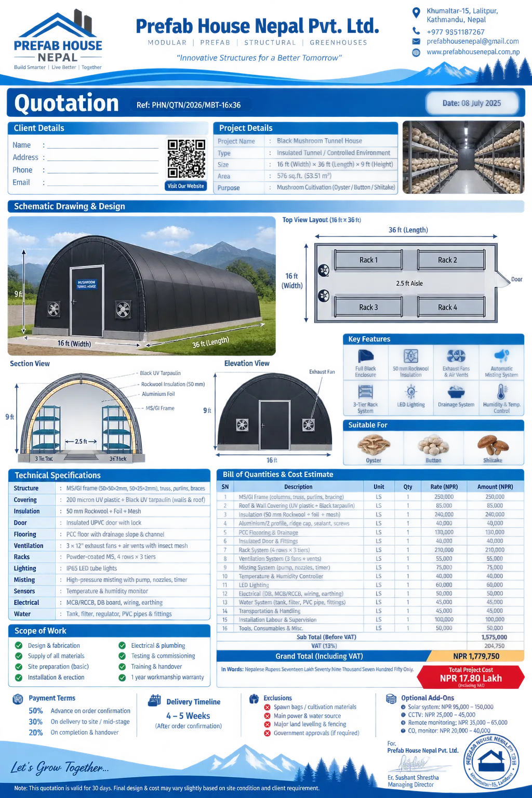The width and height of the screenshot is (532, 798).
Task: Click the green check for Testing & commissioning
Action: (122, 656)
